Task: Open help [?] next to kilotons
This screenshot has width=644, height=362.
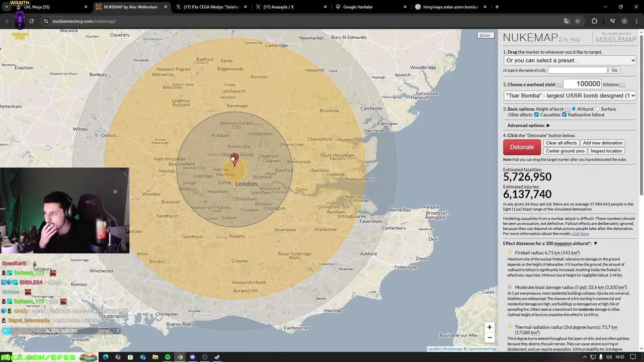Action: point(622,85)
